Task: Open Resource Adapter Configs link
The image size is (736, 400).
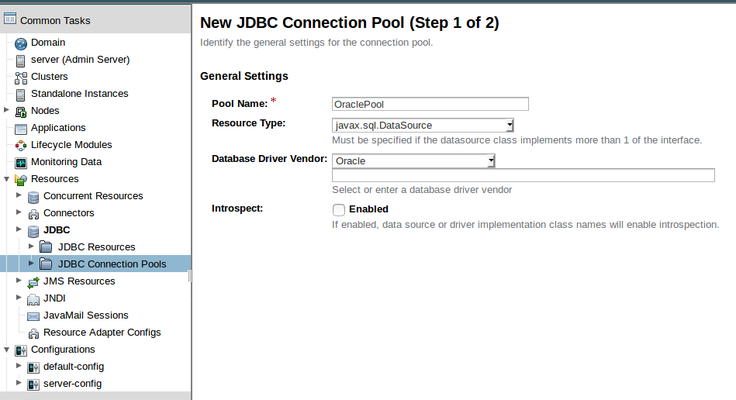Action: click(102, 332)
